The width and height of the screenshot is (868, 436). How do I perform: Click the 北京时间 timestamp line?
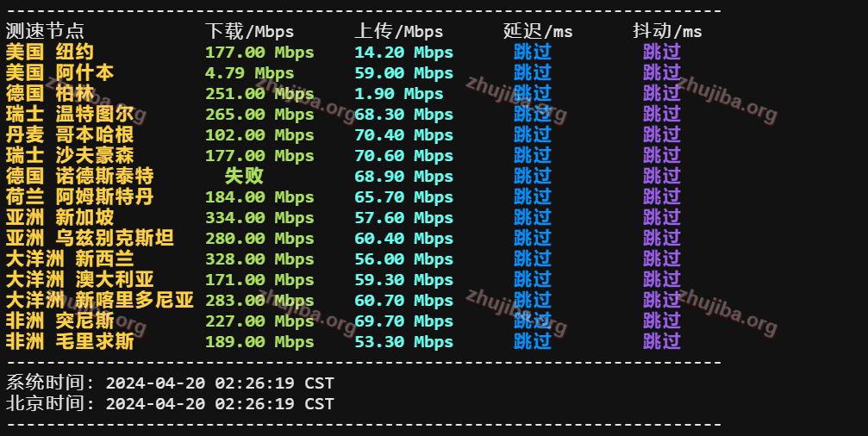pyautogui.click(x=170, y=403)
